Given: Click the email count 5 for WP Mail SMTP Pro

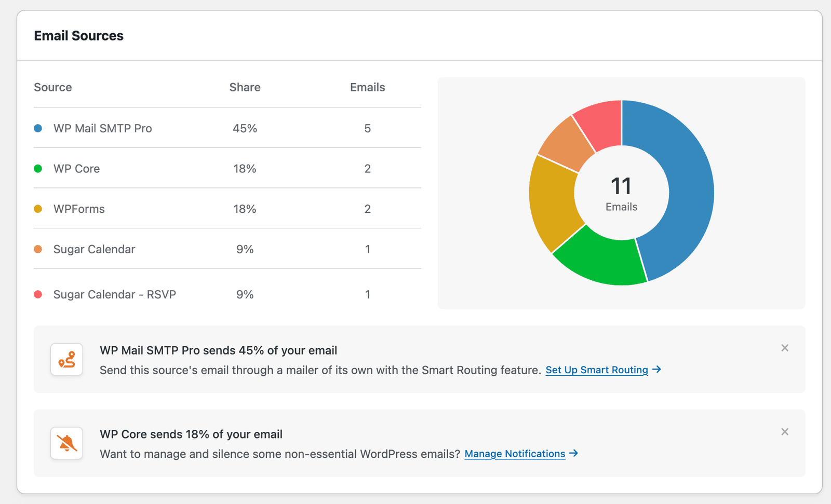Looking at the screenshot, I should (367, 128).
